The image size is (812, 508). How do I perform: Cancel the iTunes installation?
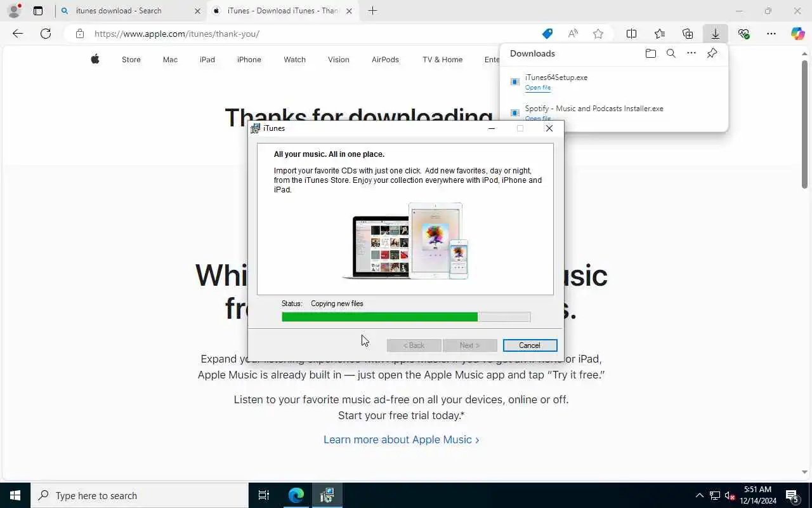coord(530,345)
